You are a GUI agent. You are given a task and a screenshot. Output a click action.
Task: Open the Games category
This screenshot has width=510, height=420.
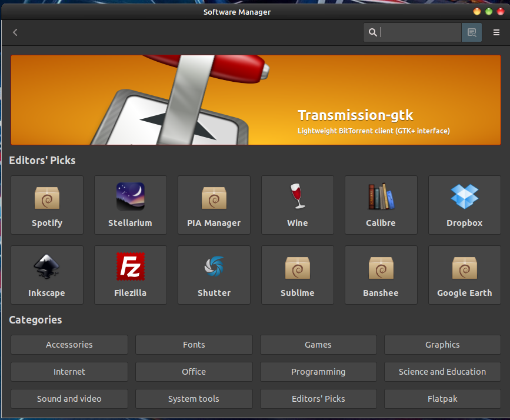(318, 345)
